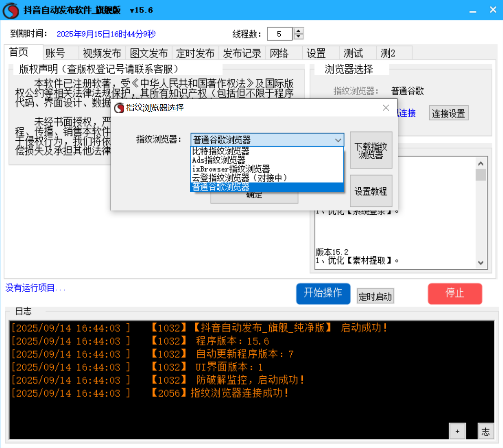Click the logo icon in the 指纹浏览器选择 dialog
The image size is (503, 448).
(119, 108)
